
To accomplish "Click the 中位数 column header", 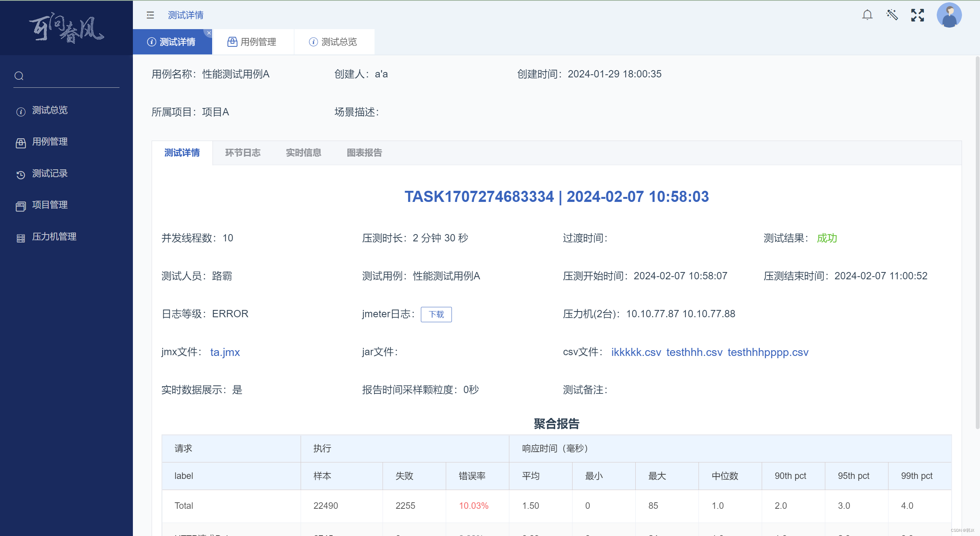I will (x=730, y=476).
